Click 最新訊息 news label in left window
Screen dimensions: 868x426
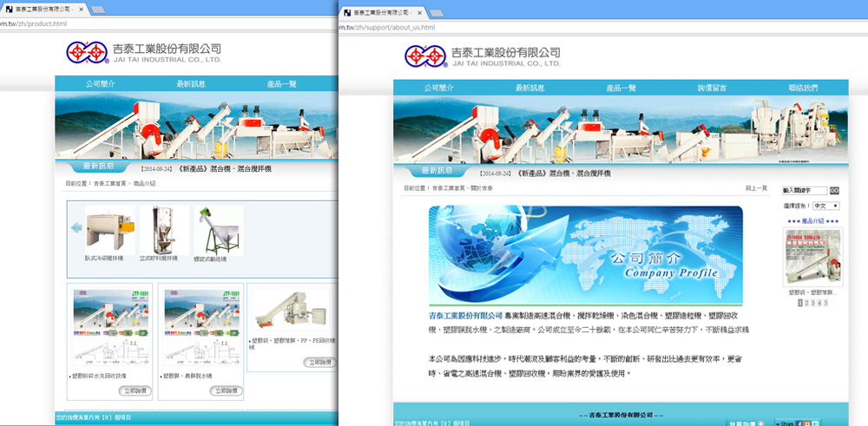tap(99, 166)
